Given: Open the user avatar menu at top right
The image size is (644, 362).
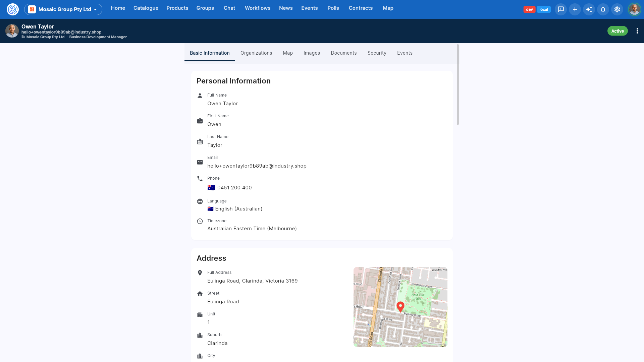Looking at the screenshot, I should 634,9.
